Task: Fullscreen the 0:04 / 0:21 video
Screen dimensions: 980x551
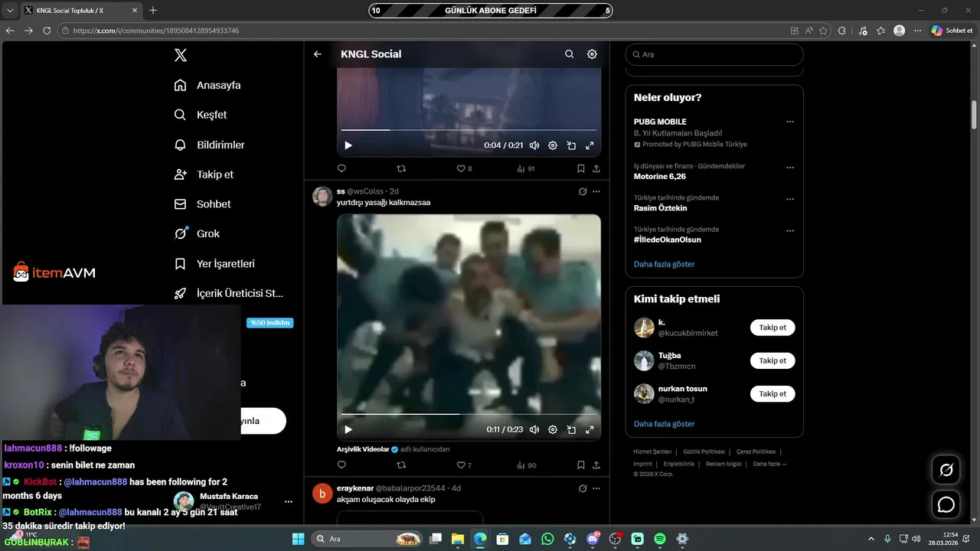Action: coord(590,145)
